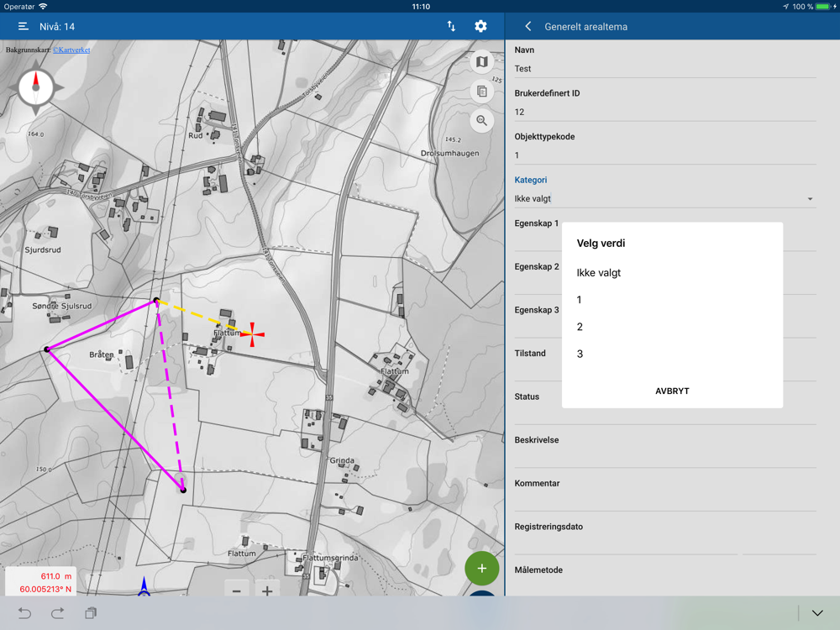
Task: Select 'Ikke valgt' in value list
Action: tap(599, 273)
